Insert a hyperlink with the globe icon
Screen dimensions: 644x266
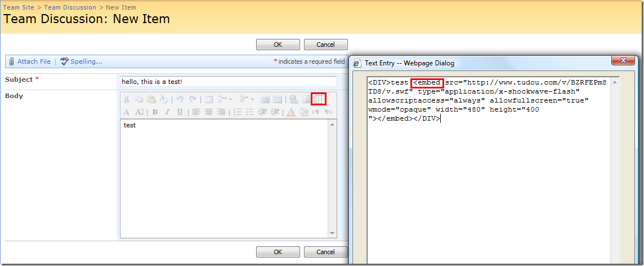[x=294, y=99]
